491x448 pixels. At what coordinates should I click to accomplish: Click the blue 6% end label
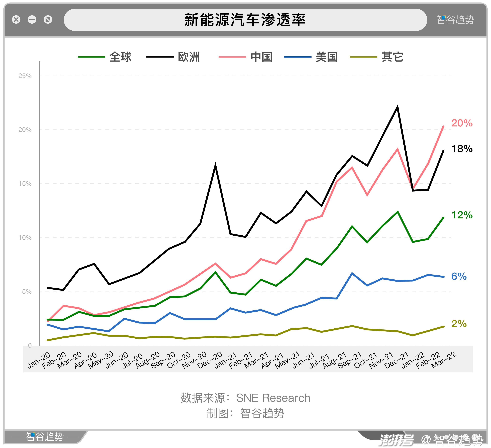tap(459, 276)
